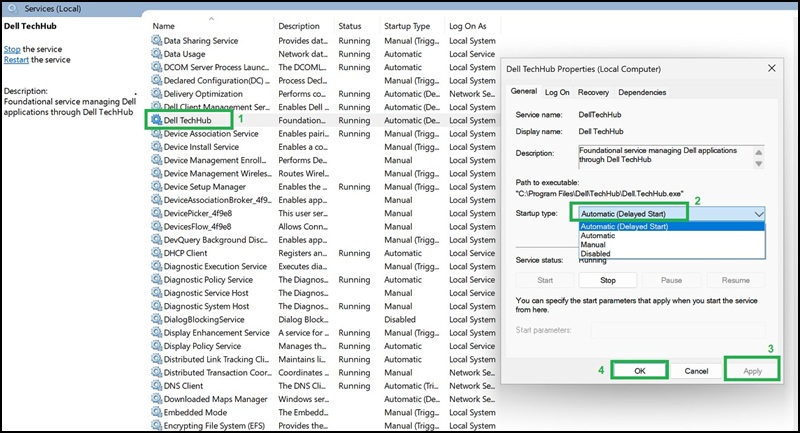Select the DevQuery Background Discovery row
This screenshot has width=800, height=433.
pos(324,240)
